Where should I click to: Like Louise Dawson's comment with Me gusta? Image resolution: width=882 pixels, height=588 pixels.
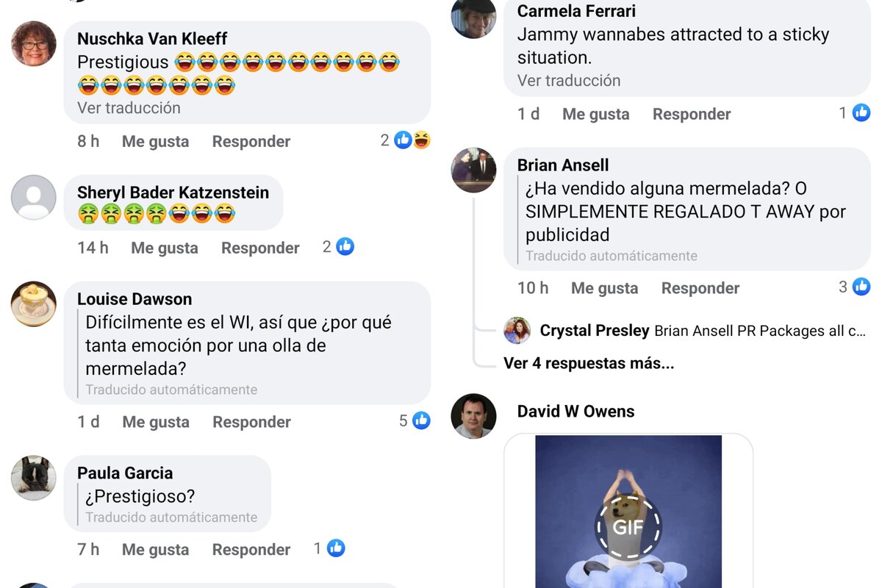click(156, 422)
